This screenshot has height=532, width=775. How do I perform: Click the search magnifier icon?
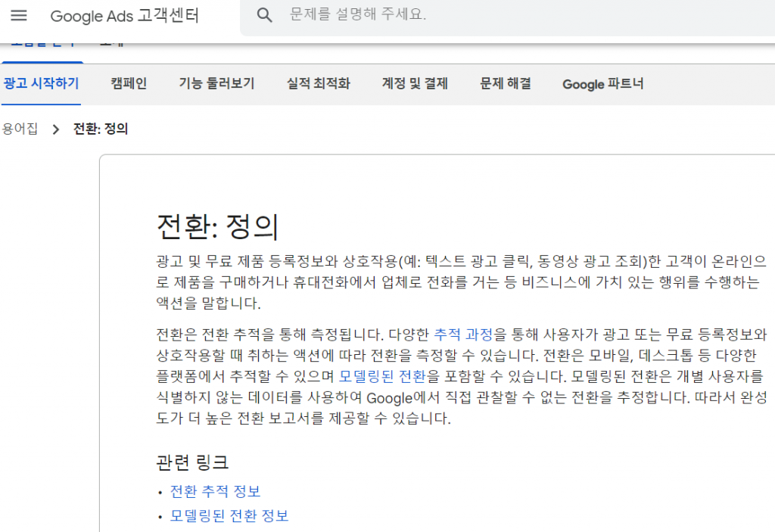[264, 15]
